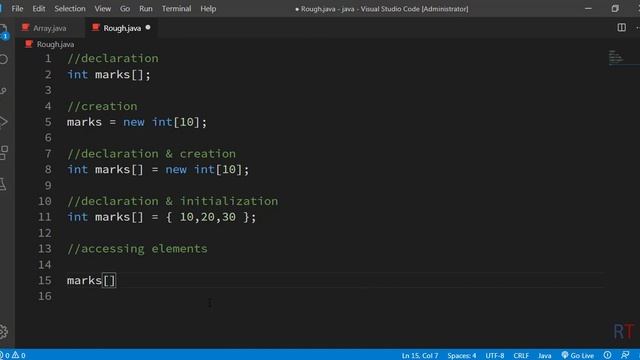Screen dimensions: 640x360
Task: Click the errors count in status bar
Action: [5, 356]
